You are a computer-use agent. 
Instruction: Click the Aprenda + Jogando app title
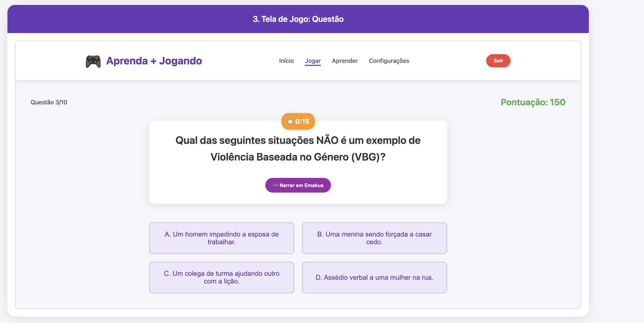pos(153,60)
